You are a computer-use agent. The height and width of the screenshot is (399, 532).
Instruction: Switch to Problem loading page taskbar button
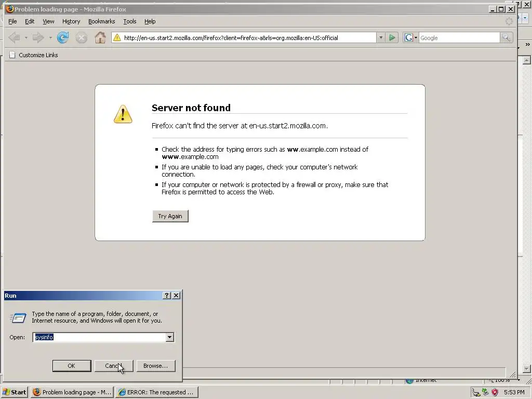pos(72,392)
